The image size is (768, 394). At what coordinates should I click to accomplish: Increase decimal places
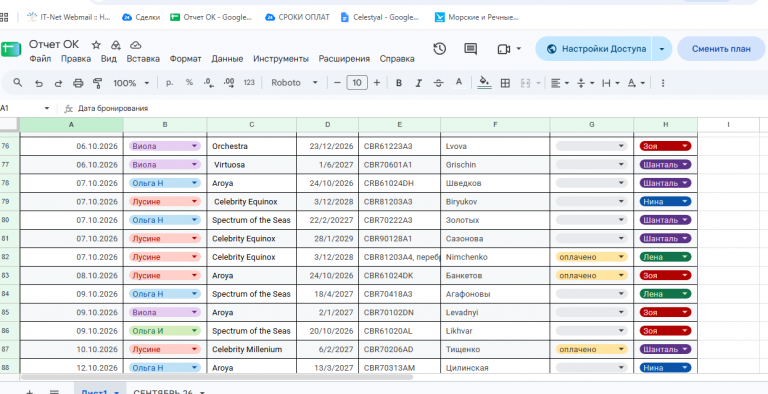tap(229, 83)
